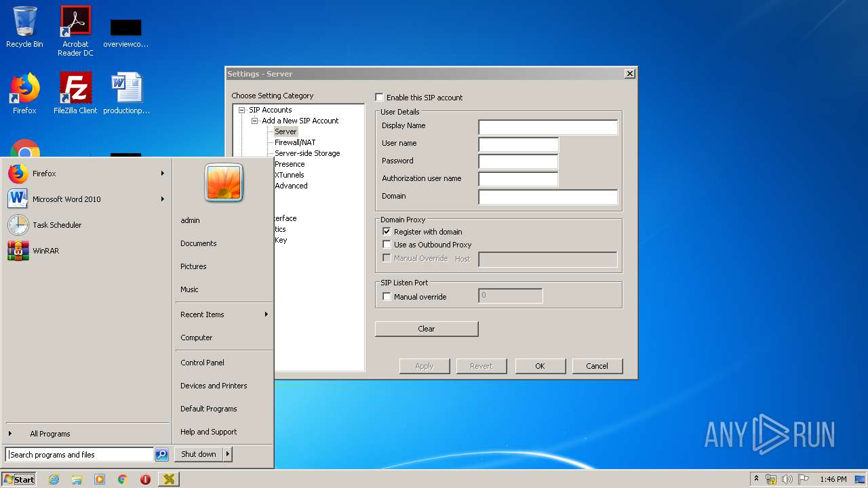Toggle Register with domain checkbox
This screenshot has height=488, width=868.
tap(387, 232)
